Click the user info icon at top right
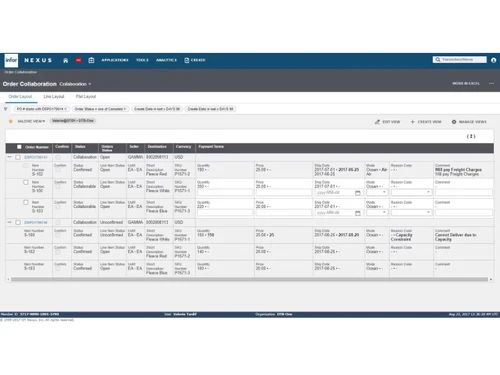The image size is (500, 375). (494, 60)
